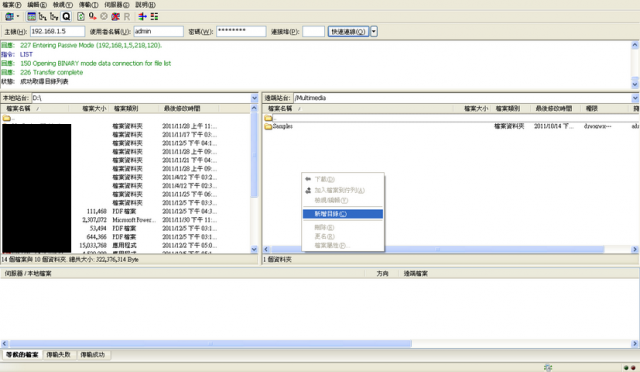Switch to the 等候的檔案 queue tab
640x372 pixels.
(x=22, y=355)
